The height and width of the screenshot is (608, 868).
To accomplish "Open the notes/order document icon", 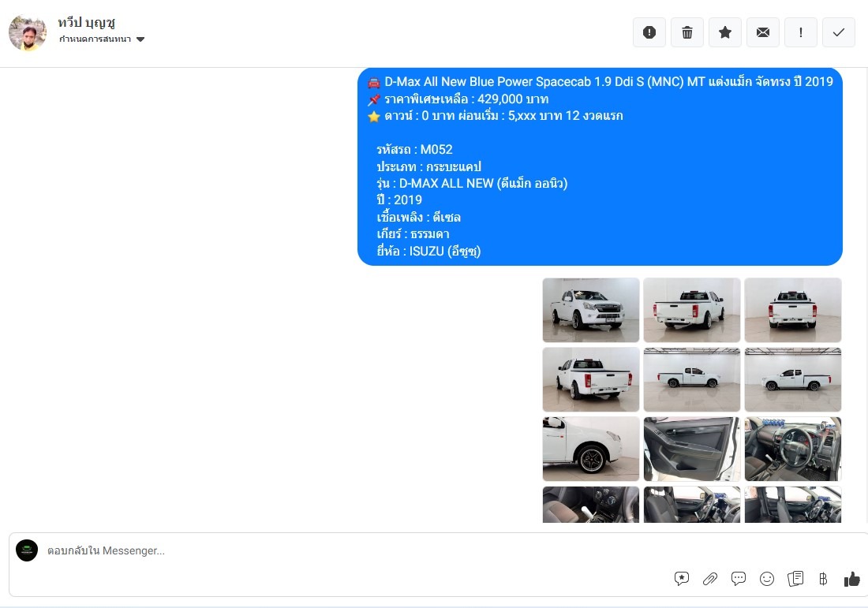I will click(795, 579).
